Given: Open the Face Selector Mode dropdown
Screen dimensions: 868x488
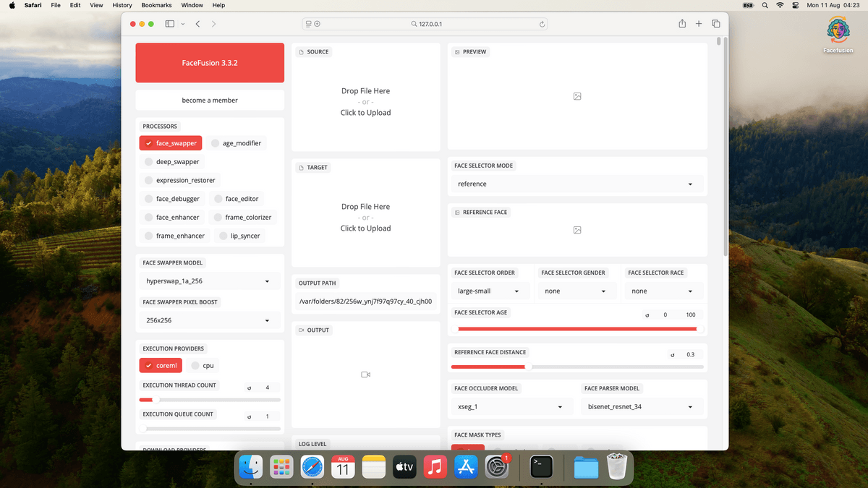Looking at the screenshot, I should click(x=577, y=184).
